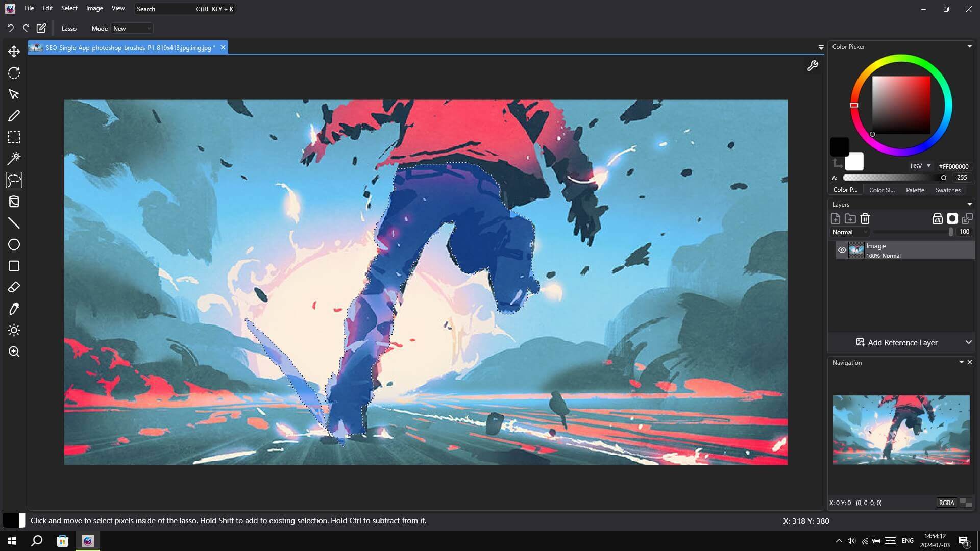980x551 pixels.
Task: Click the hue color wheel ring
Action: tap(901, 58)
